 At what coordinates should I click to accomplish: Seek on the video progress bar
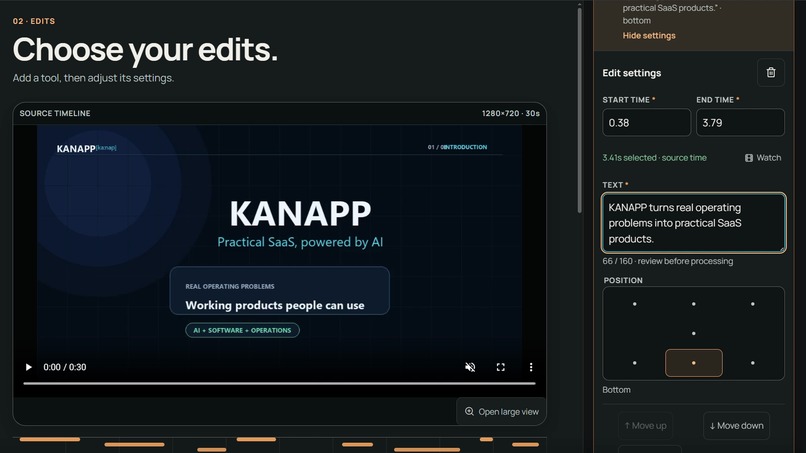pos(279,383)
